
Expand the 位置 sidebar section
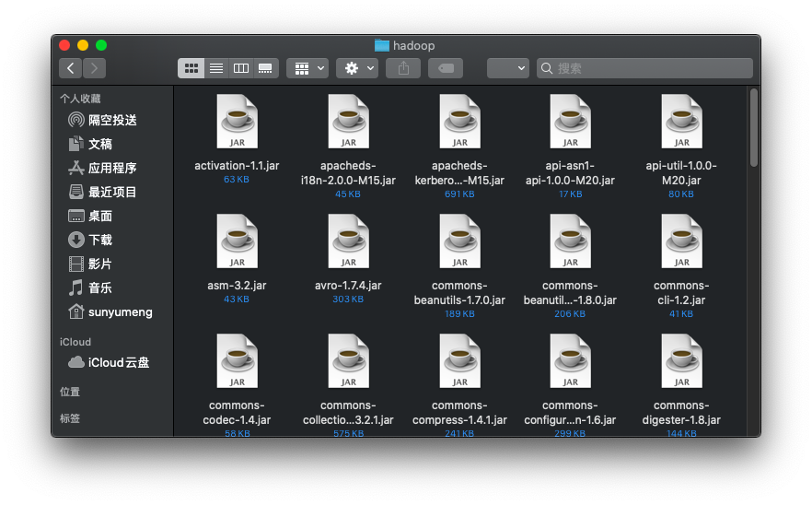pos(70,392)
